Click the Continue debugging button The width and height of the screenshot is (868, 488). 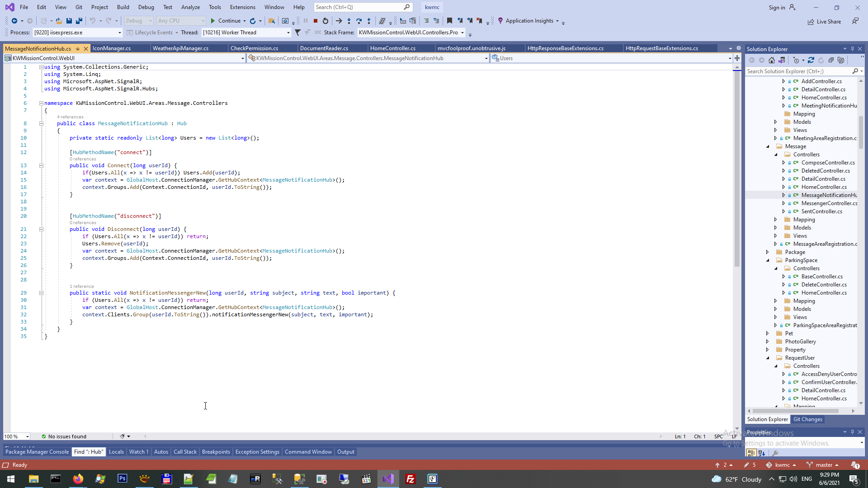[x=226, y=21]
